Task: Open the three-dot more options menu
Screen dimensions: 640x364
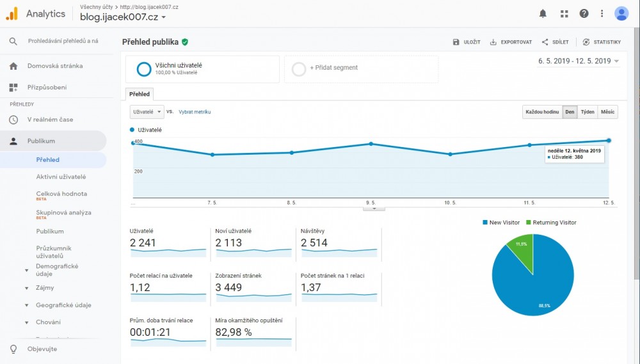Action: [602, 13]
